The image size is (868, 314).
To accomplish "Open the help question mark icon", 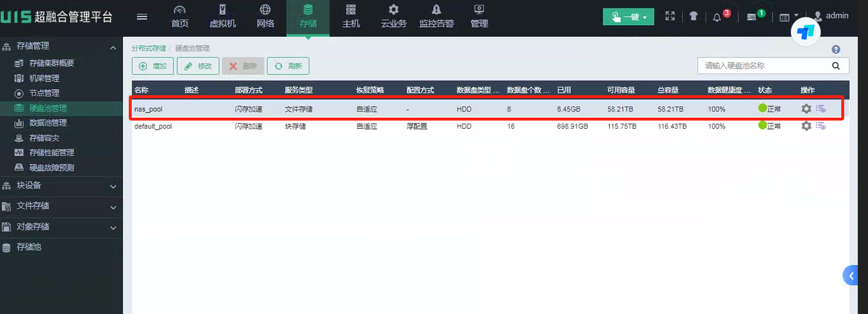I will click(x=836, y=50).
